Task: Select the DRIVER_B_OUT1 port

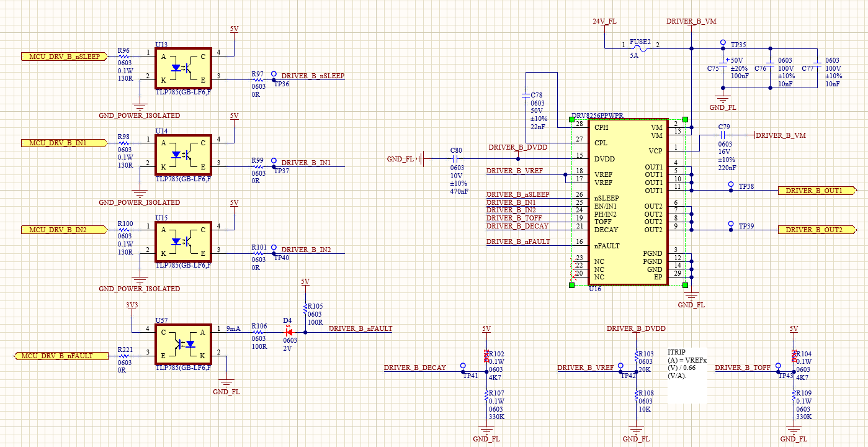Action: tap(818, 191)
